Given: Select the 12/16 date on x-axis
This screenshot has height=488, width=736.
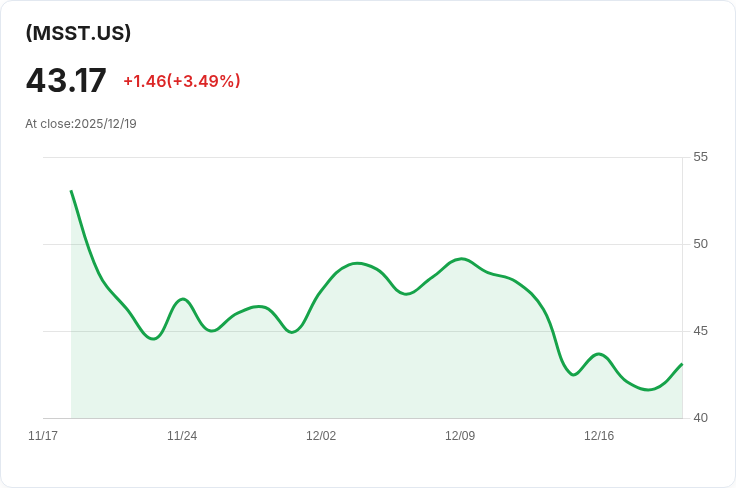Looking at the screenshot, I should click(599, 436).
